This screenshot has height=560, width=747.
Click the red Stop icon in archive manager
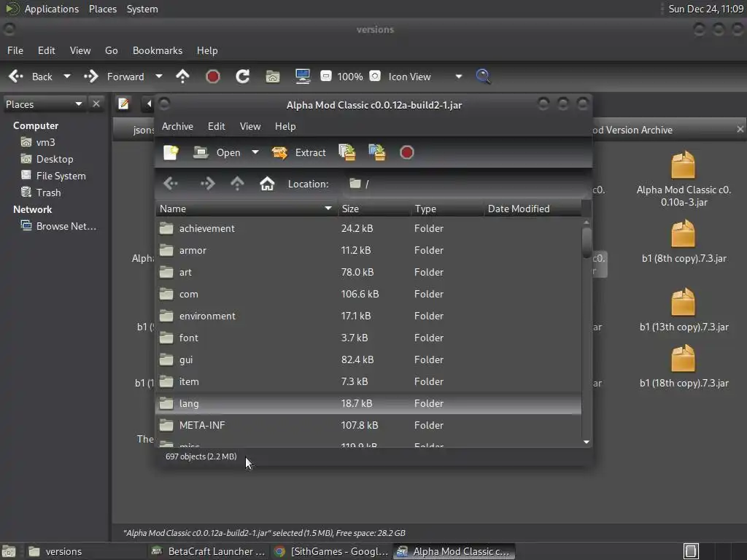(x=407, y=152)
